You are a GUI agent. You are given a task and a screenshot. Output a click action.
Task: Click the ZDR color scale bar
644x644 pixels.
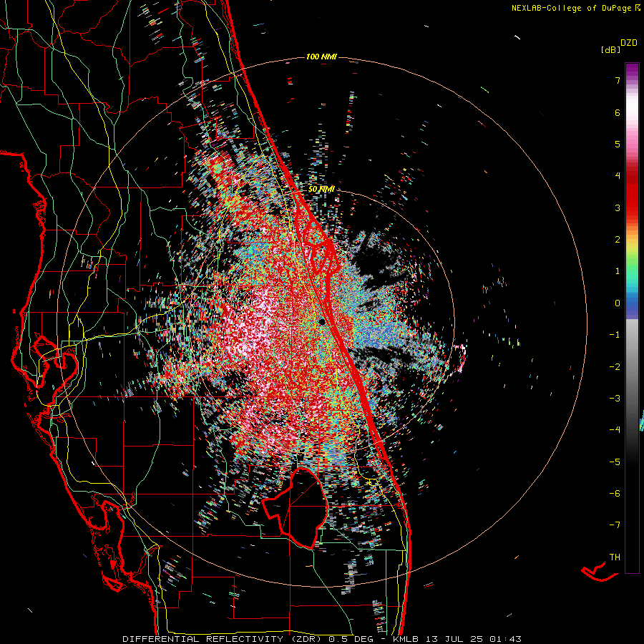coord(632,318)
